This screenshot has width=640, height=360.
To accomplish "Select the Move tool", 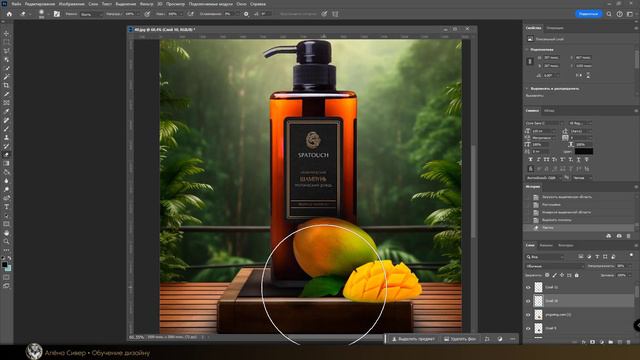I will 6,33.
